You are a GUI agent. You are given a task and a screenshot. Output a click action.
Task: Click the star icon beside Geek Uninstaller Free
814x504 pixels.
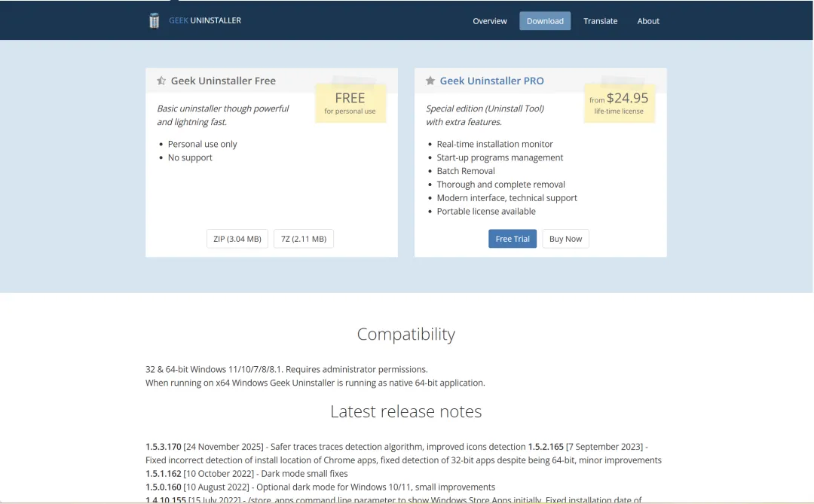click(161, 81)
